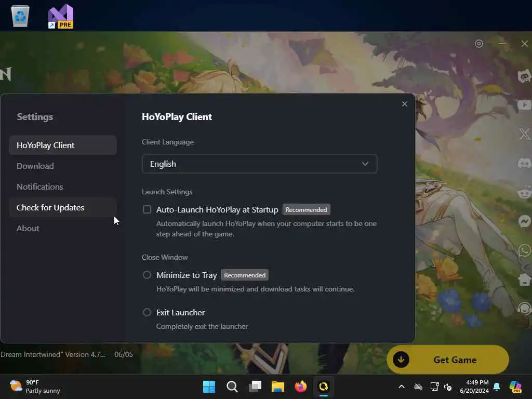Image resolution: width=532 pixels, height=399 pixels.
Task: Open the weather widget showing 90°F
Action: pyautogui.click(x=35, y=387)
